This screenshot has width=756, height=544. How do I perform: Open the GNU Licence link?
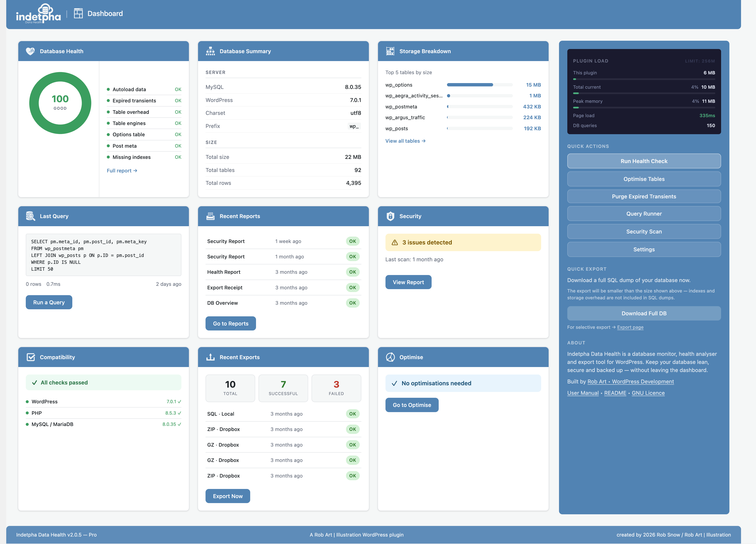[x=648, y=393]
